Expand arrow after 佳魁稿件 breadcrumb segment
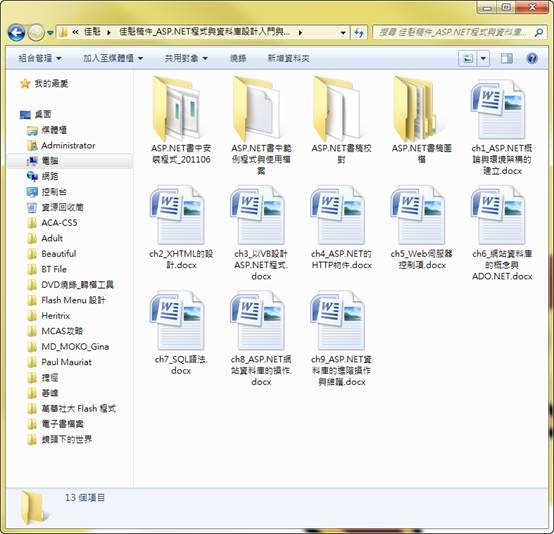This screenshot has width=554, height=534. pos(300,33)
